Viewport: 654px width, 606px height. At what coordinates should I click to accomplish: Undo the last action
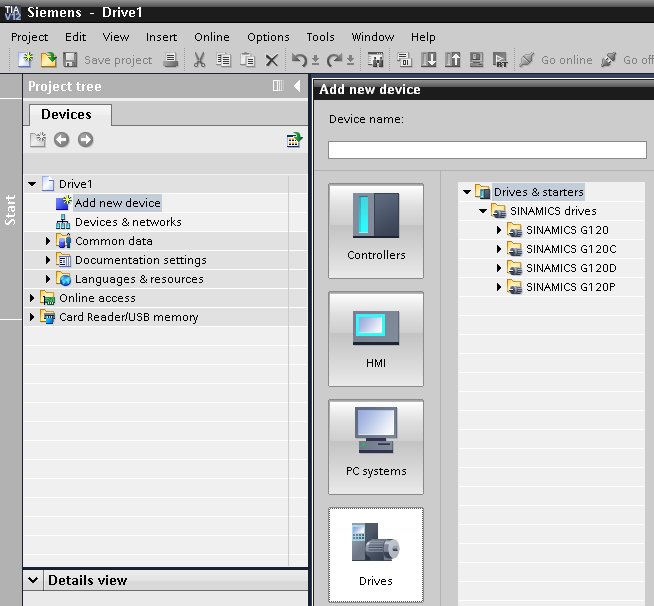(299, 60)
